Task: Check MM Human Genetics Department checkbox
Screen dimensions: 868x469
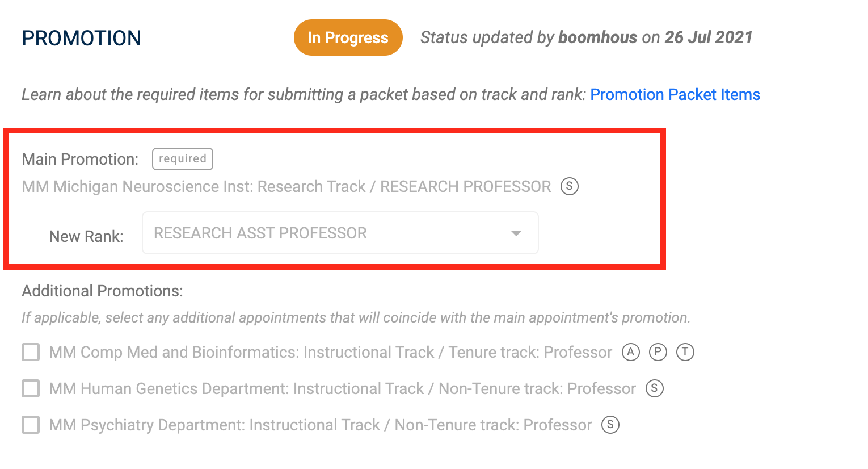Action: (x=31, y=388)
